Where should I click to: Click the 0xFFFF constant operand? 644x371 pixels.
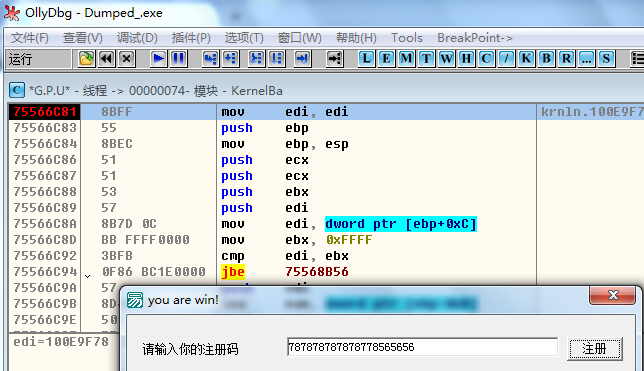click(x=349, y=240)
